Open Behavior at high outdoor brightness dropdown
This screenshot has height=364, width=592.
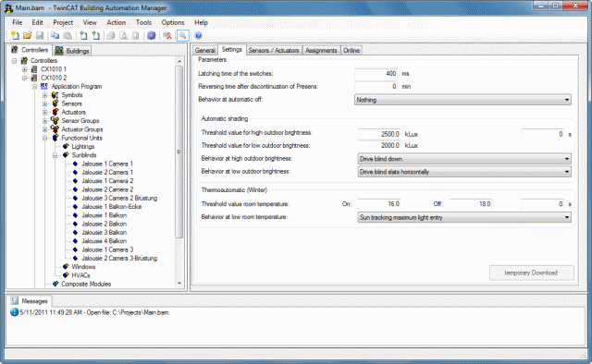[x=464, y=159]
